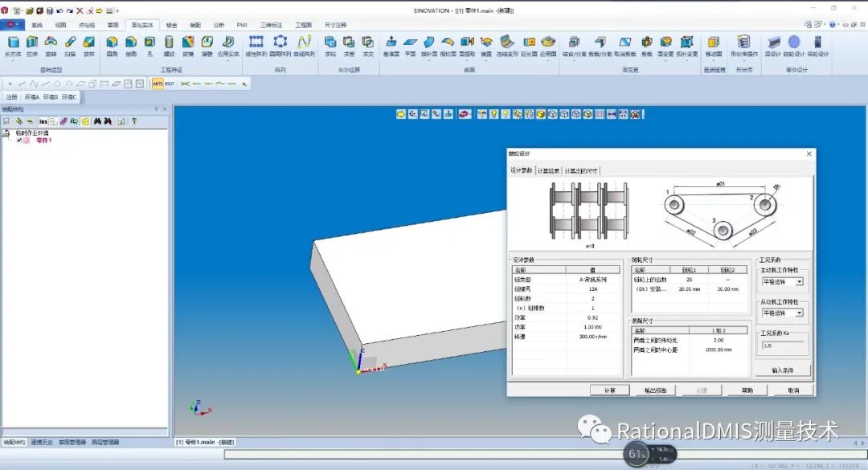868x470 pixels.
Task: Switch to 计算结果 tab in dialog
Action: [548, 170]
